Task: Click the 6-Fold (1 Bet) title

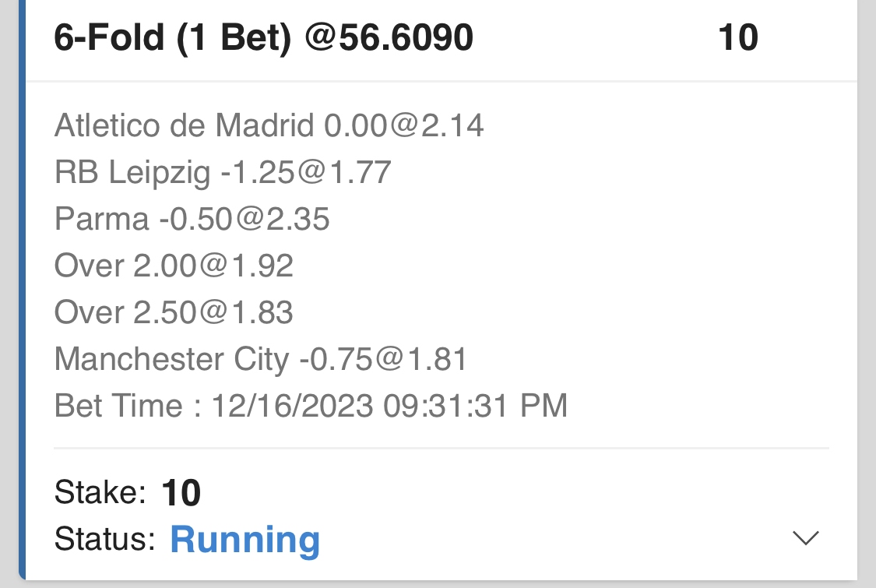Action: (173, 37)
